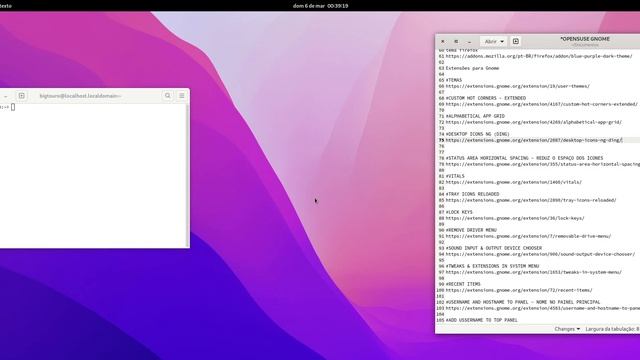
Task: Click the OPENSUSE GNOME document title
Action: coord(584,39)
